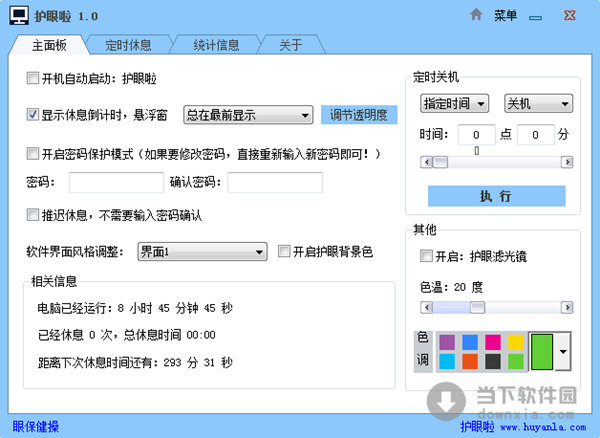Check 推迟休息 no password option

pyautogui.click(x=33, y=214)
